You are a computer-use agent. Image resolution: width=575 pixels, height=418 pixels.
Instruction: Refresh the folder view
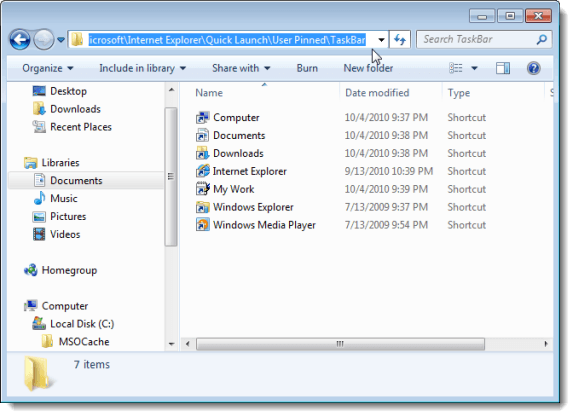[400, 40]
